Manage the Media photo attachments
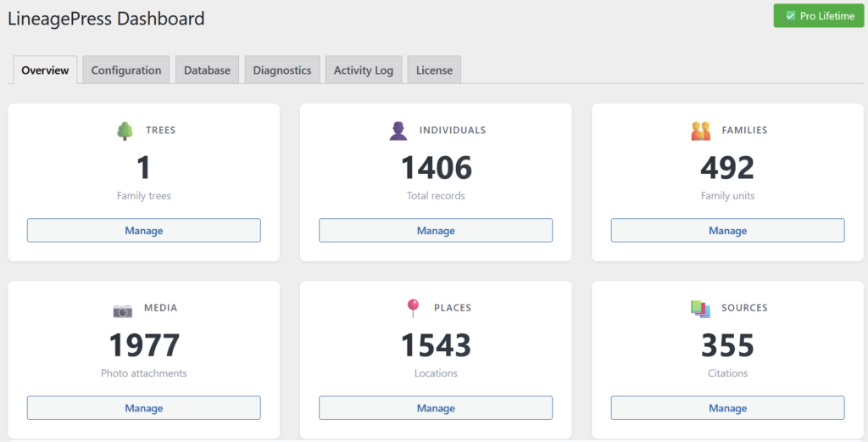Screen dimensions: 868x442 click(x=144, y=408)
